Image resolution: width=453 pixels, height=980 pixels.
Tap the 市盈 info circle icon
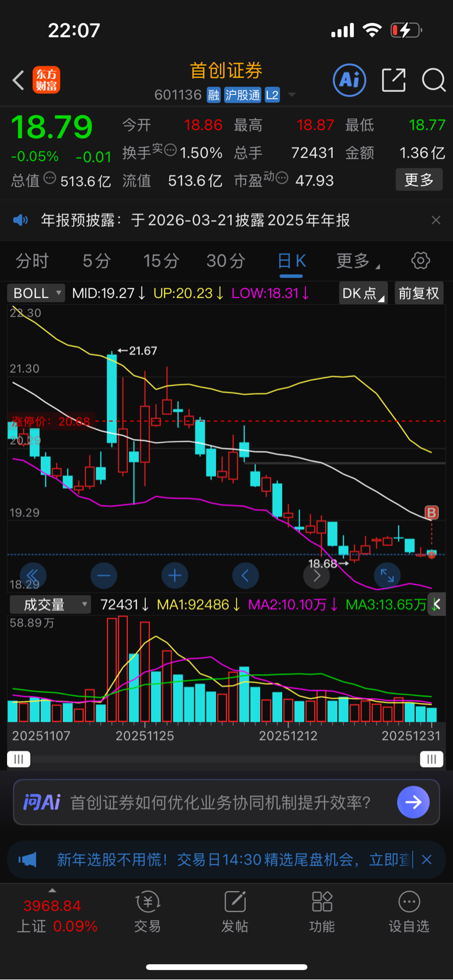point(282,177)
